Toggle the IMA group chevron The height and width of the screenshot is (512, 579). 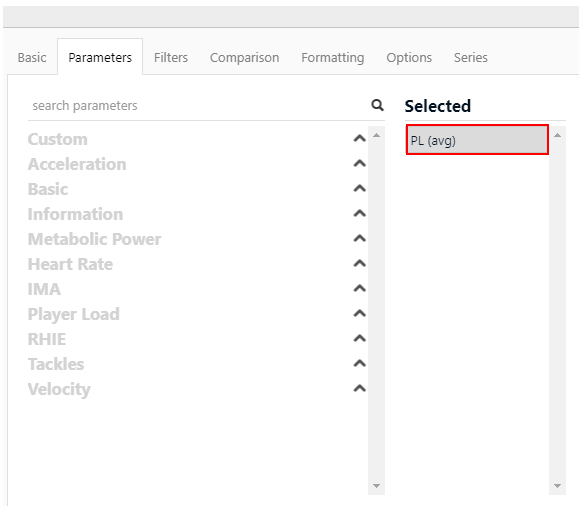click(359, 289)
